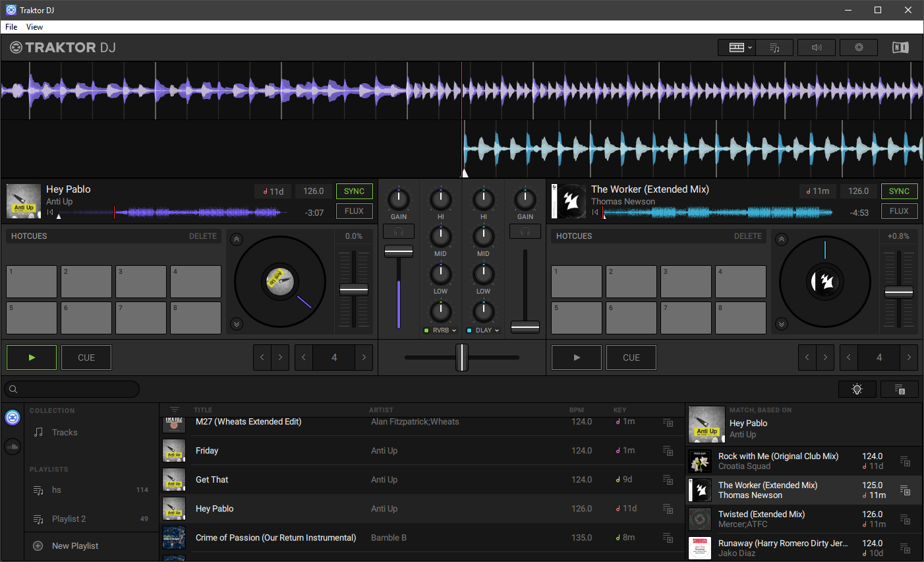Toggle FLUX on The Worker deck
Screen dimensions: 924x562
tap(899, 211)
